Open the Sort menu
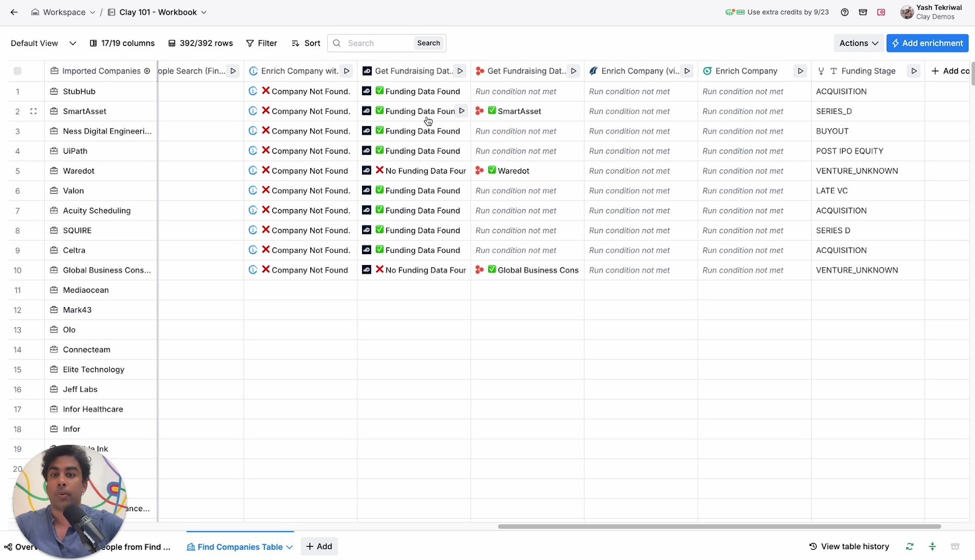Viewport: 975px width, 560px height. tap(306, 43)
